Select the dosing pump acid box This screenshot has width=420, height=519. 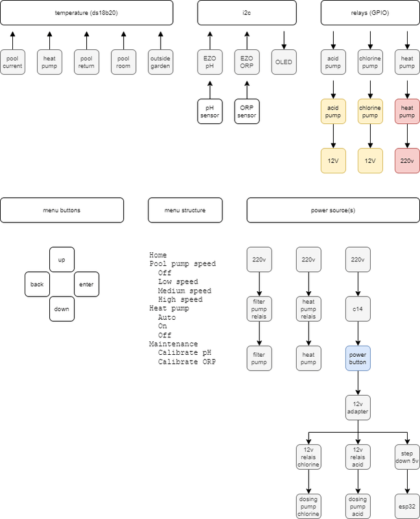(358, 507)
